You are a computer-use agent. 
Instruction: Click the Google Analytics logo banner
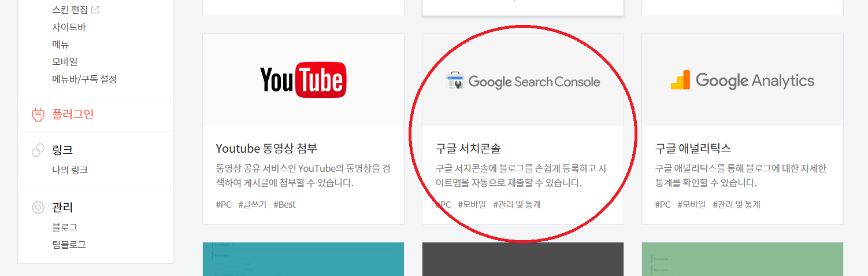coord(743,80)
